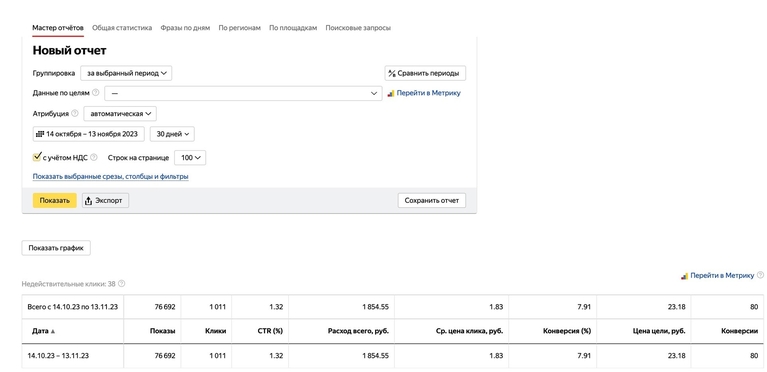Open Атрибуция dropdown автоматическая
Viewport: 767px width, 372px height.
click(x=120, y=114)
